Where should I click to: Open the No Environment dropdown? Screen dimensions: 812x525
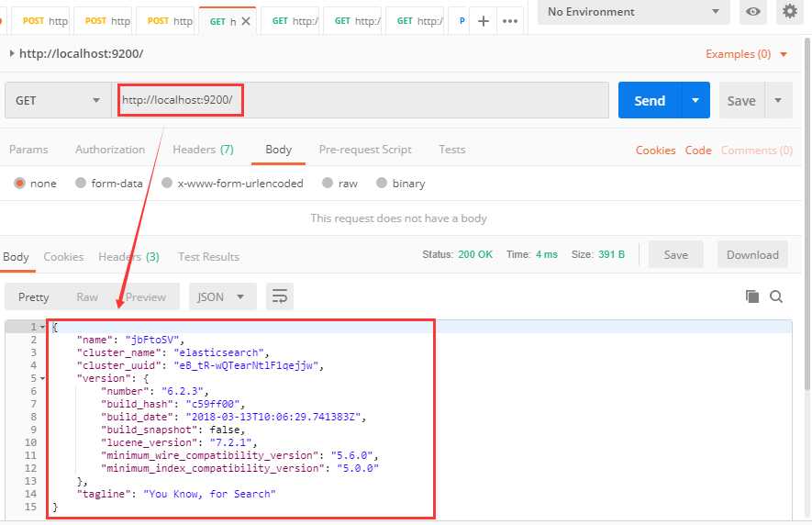[633, 11]
